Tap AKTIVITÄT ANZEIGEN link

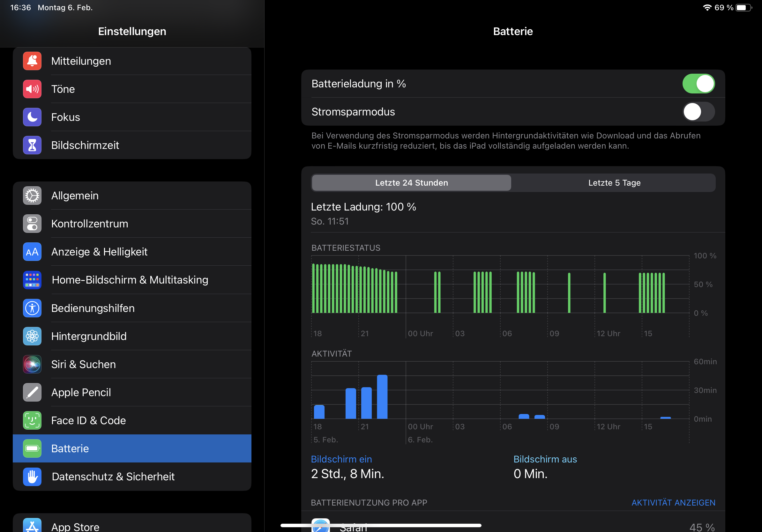673,502
